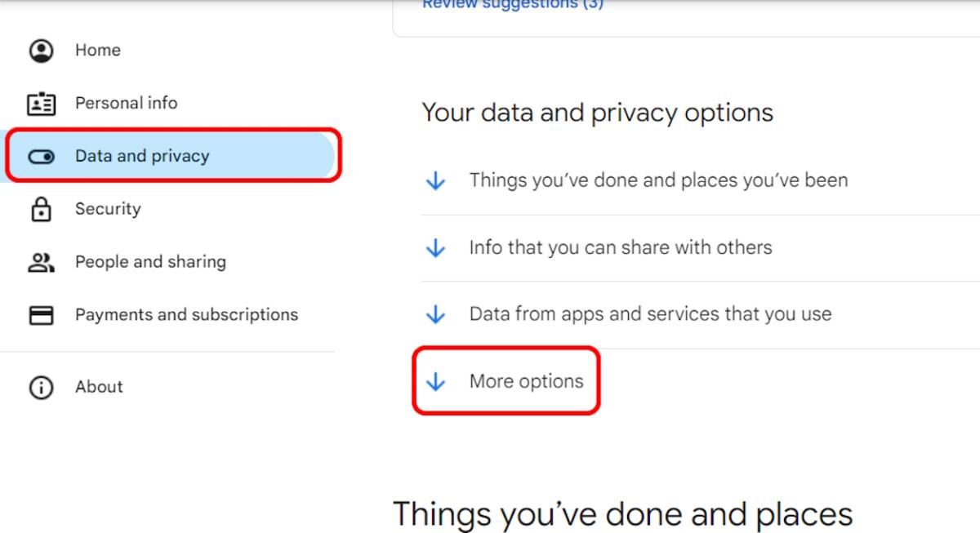The image size is (980, 533).
Task: Switch to the Security section
Action: 107,208
